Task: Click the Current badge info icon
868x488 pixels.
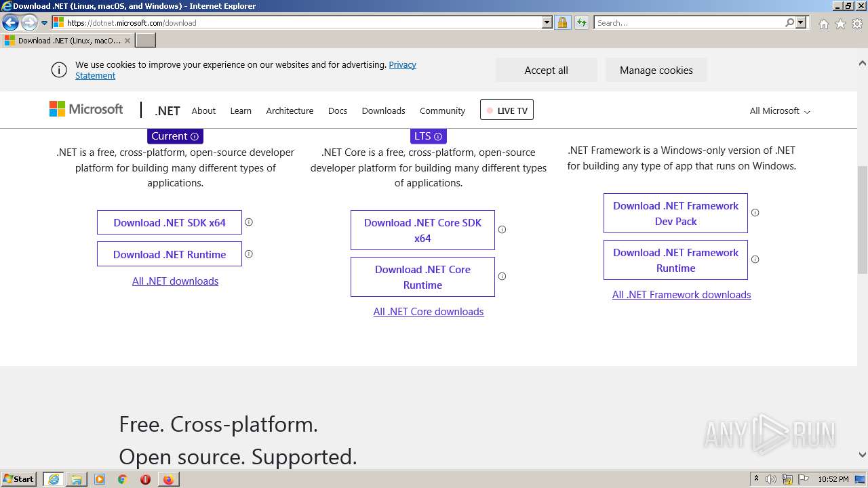Action: tap(195, 136)
